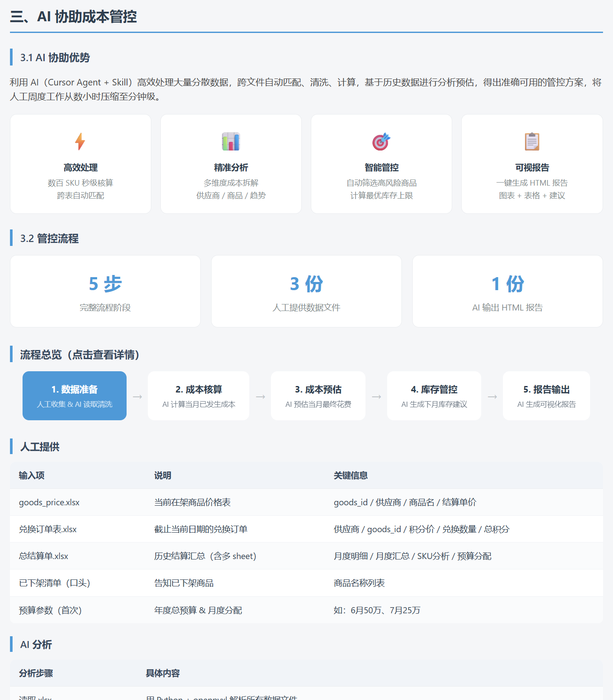This screenshot has height=700, width=613.
Task: Click the 预算参数（首次）cell
Action: [x=50, y=610]
